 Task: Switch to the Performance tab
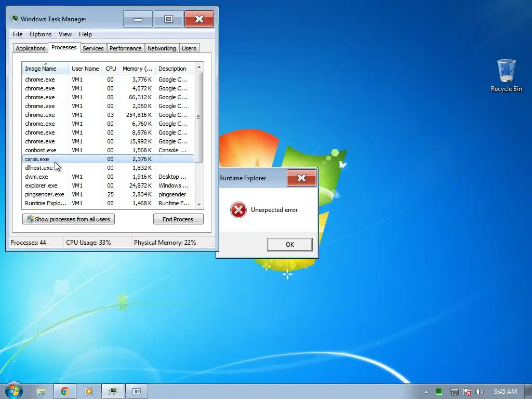tap(126, 48)
